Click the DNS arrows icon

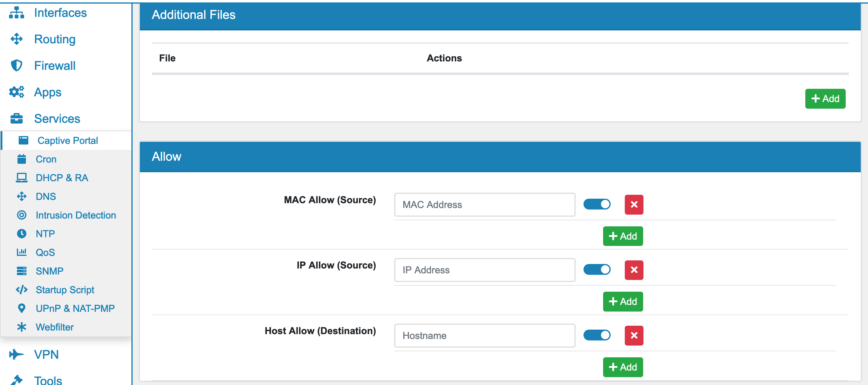(x=22, y=196)
